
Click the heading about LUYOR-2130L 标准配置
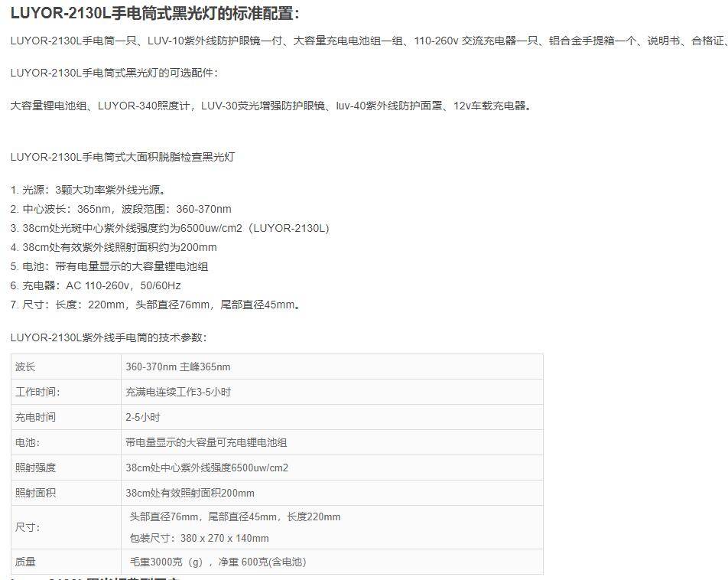click(155, 14)
